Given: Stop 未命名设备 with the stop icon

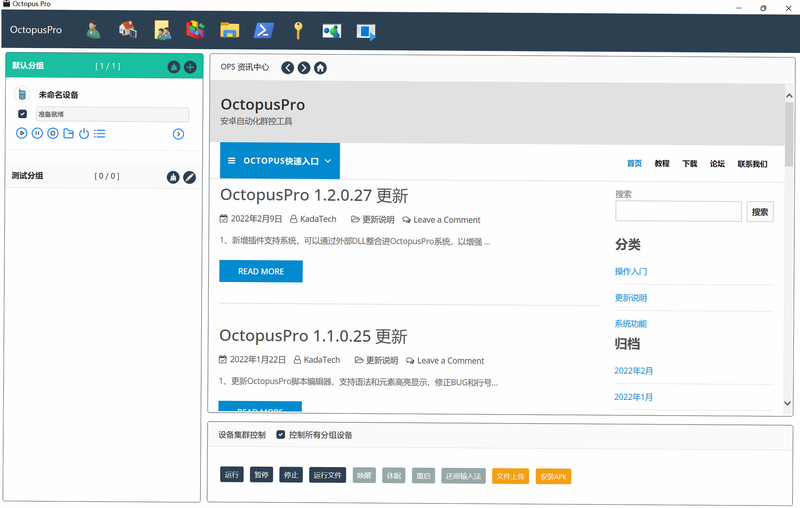Looking at the screenshot, I should (x=53, y=134).
